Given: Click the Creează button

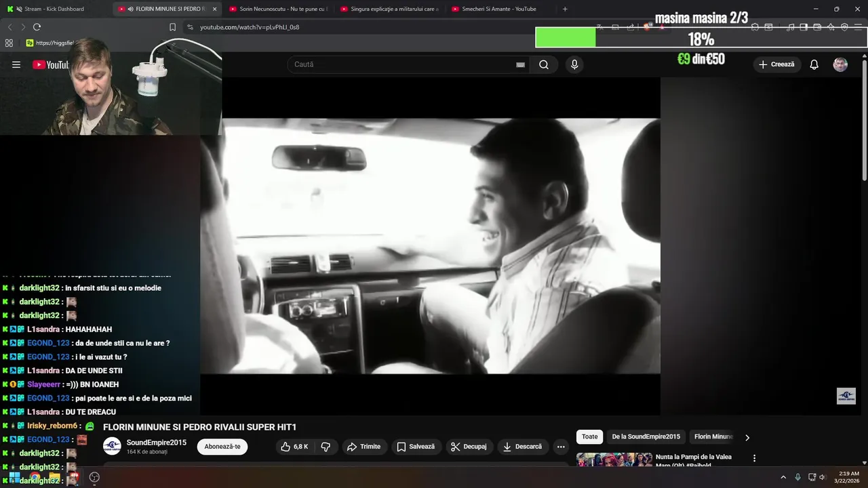Looking at the screenshot, I should [x=776, y=64].
